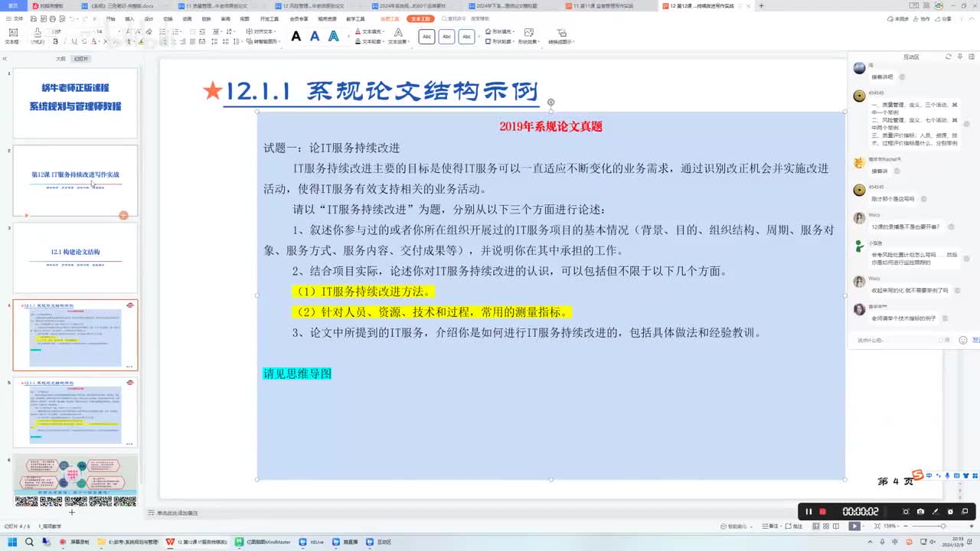Switch to 大纲 panel view
This screenshot has height=551, width=980.
[60, 59]
